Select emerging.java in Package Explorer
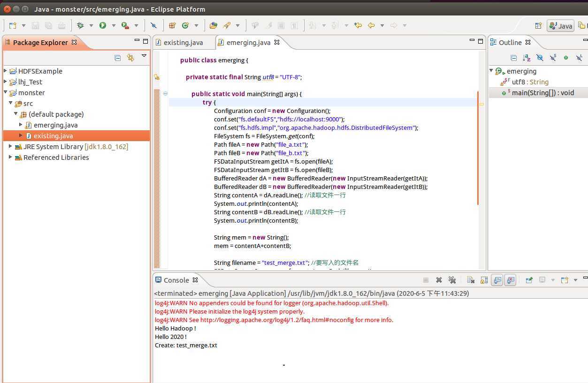This screenshot has width=588, height=383. (55, 125)
